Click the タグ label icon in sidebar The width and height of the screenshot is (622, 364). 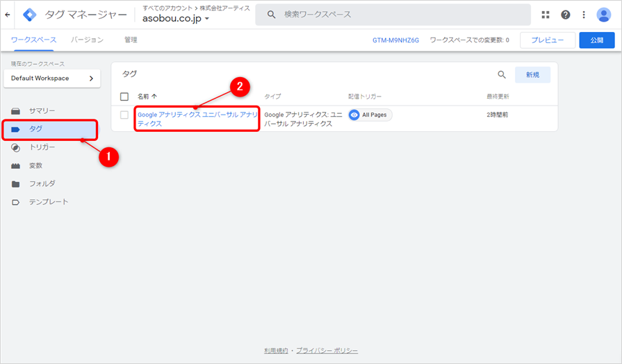15,129
